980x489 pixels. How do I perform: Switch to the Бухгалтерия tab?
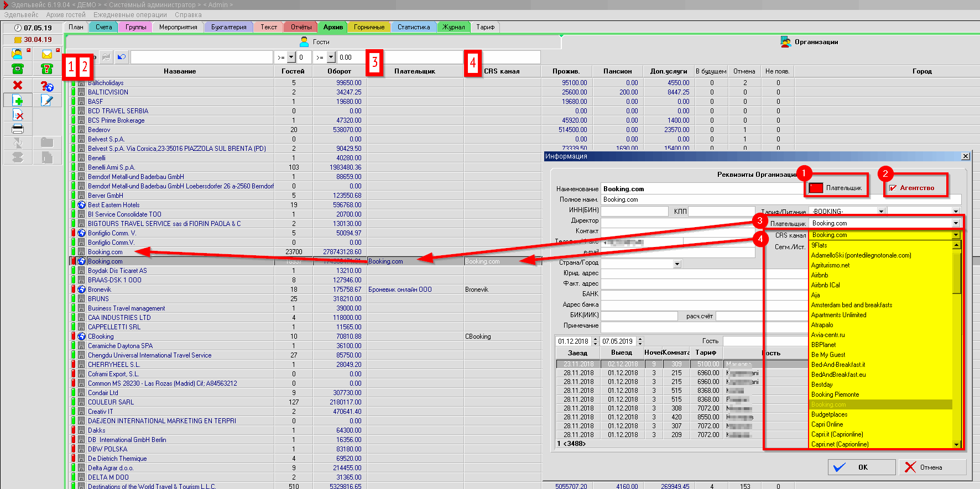[x=228, y=27]
